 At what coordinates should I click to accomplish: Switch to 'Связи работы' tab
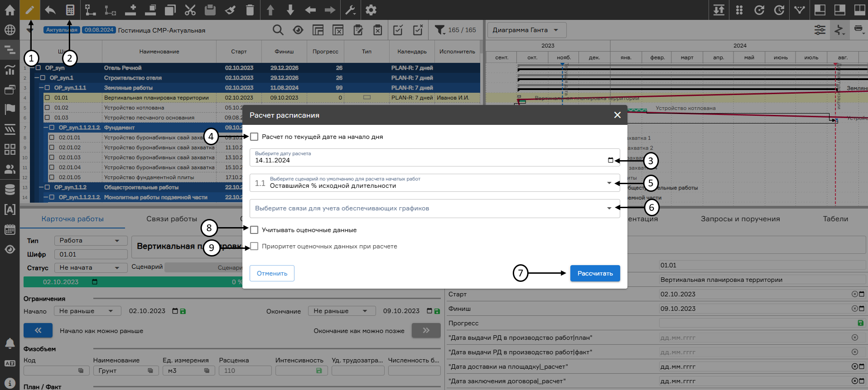pos(172,219)
